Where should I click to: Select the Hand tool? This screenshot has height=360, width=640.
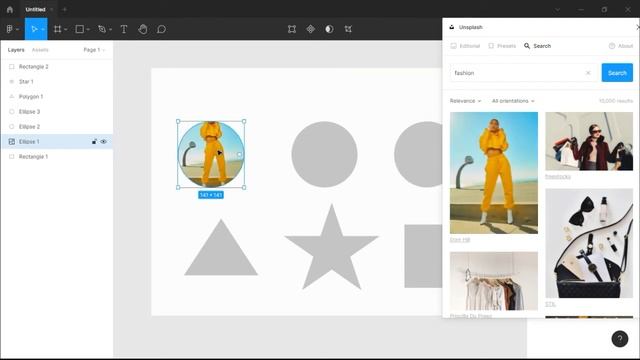coord(142,29)
